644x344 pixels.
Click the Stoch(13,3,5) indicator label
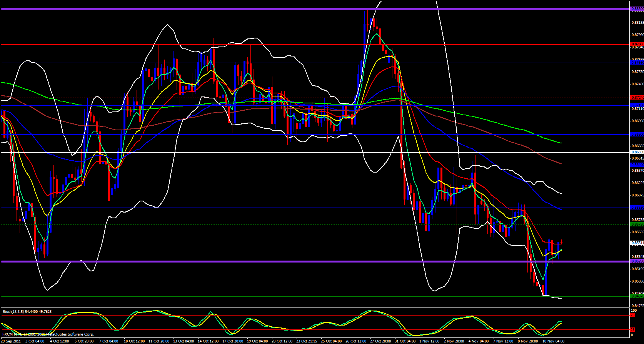27,311
